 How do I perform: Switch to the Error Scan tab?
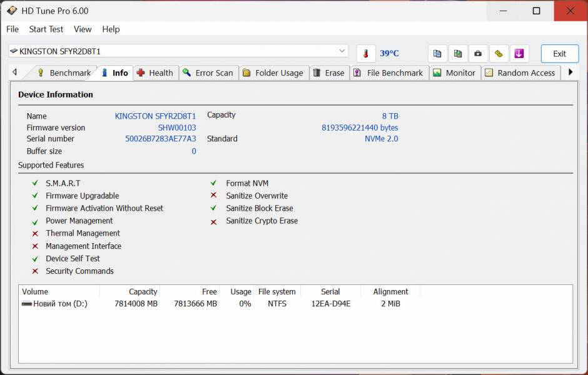tap(208, 73)
